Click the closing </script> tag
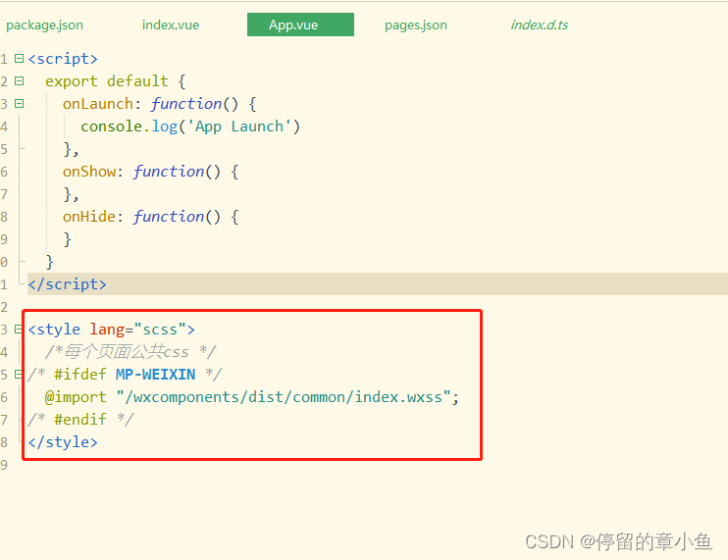The width and height of the screenshot is (728, 560). coord(67,284)
